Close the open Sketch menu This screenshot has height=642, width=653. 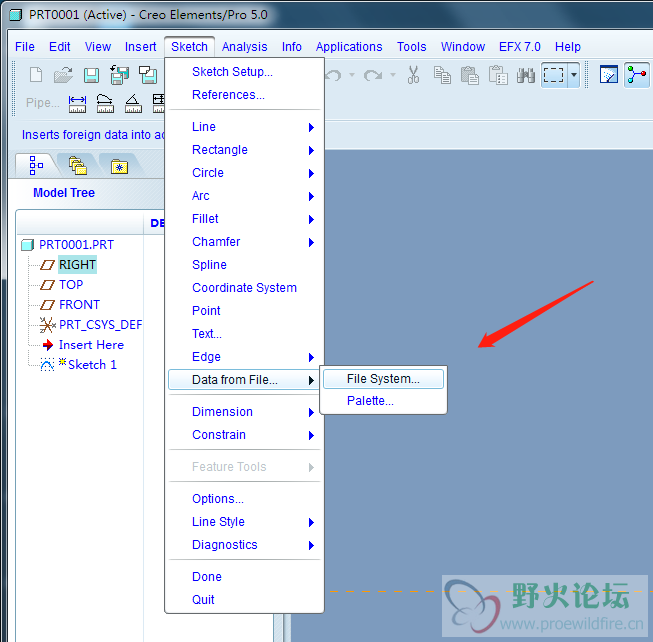click(x=189, y=47)
